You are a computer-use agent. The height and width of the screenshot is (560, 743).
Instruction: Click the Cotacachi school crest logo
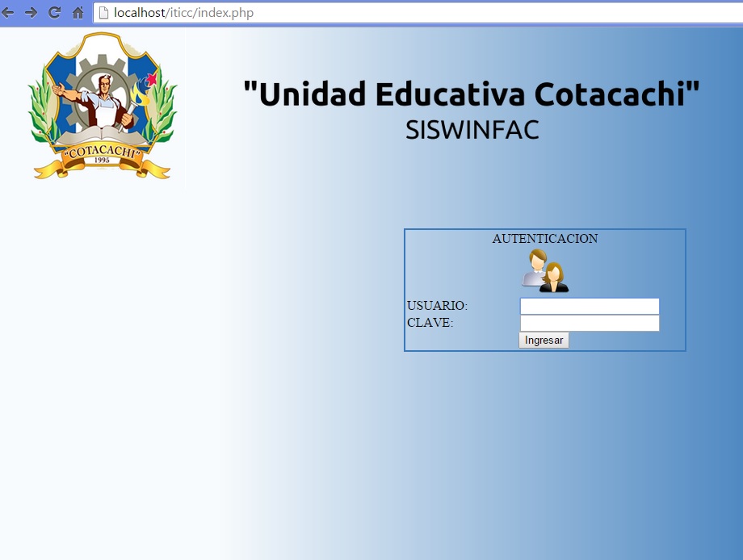pyautogui.click(x=103, y=106)
